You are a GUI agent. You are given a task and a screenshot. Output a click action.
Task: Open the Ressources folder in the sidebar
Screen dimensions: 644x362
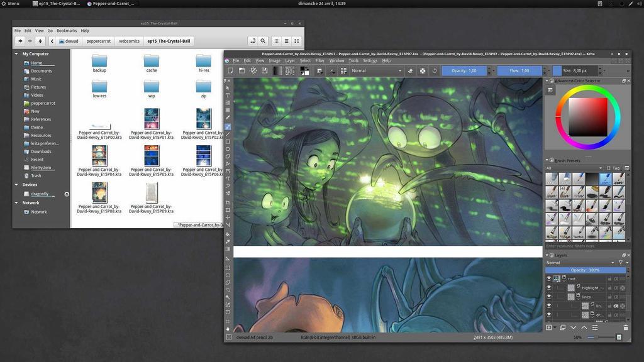point(43,135)
